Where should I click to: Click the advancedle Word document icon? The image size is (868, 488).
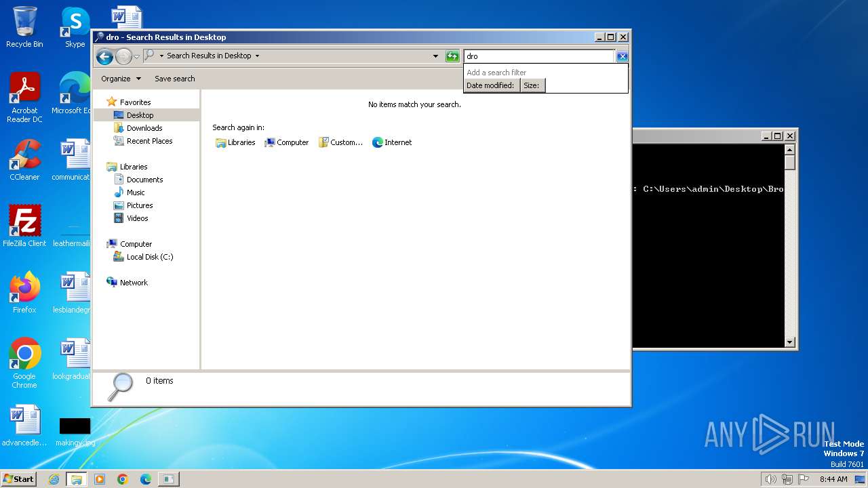pos(24,426)
